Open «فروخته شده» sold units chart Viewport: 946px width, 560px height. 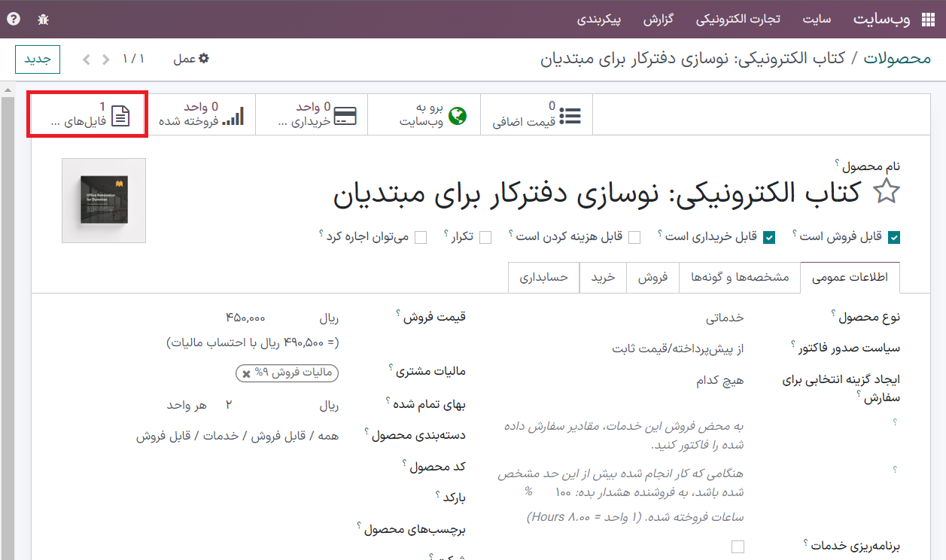coord(200,114)
